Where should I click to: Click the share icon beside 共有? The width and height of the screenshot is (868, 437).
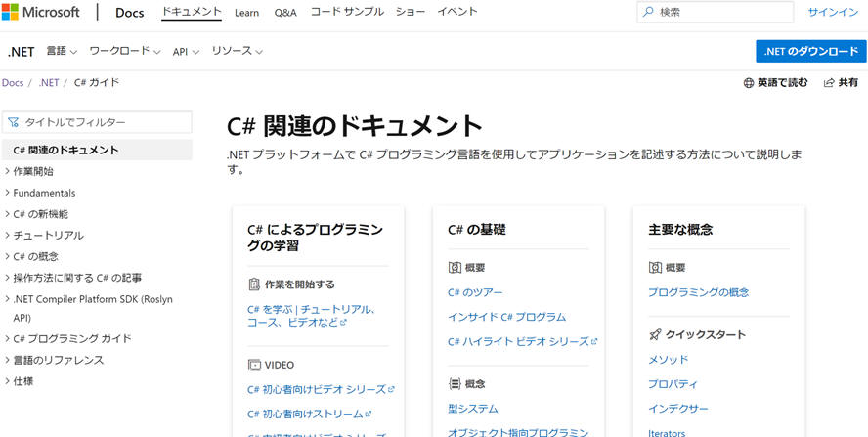(829, 83)
